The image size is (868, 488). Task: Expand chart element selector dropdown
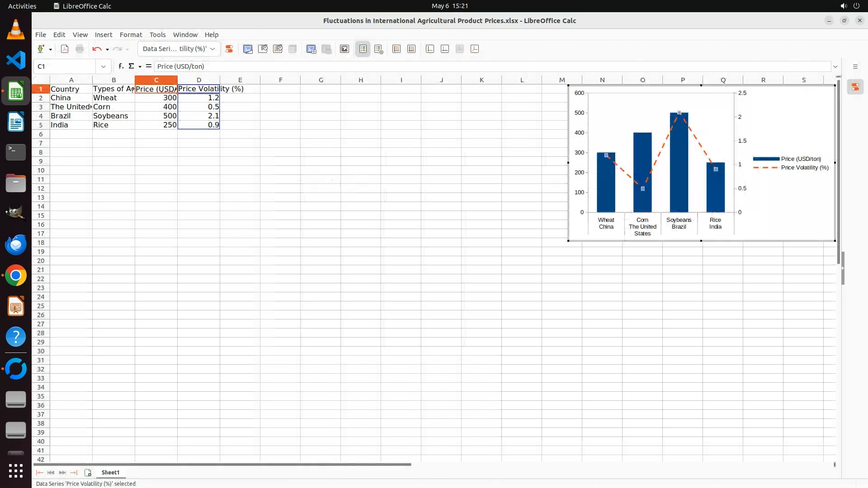[x=212, y=49]
